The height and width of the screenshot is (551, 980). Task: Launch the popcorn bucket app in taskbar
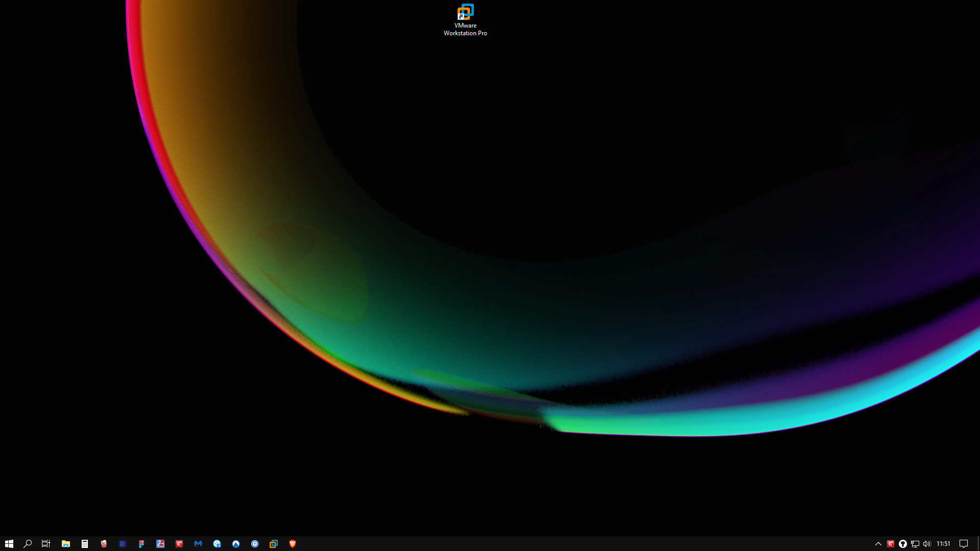104,544
